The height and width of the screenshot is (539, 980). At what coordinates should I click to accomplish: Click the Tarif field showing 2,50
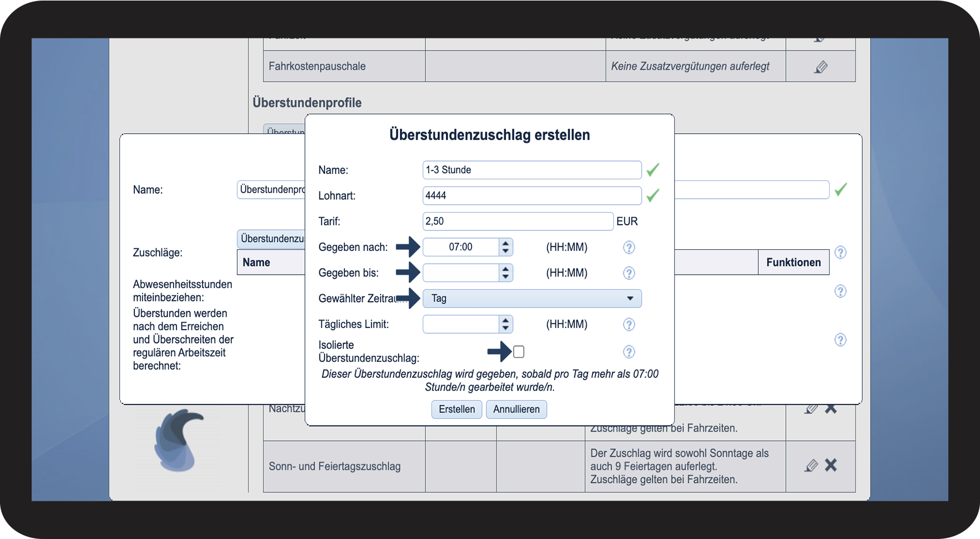(x=518, y=221)
